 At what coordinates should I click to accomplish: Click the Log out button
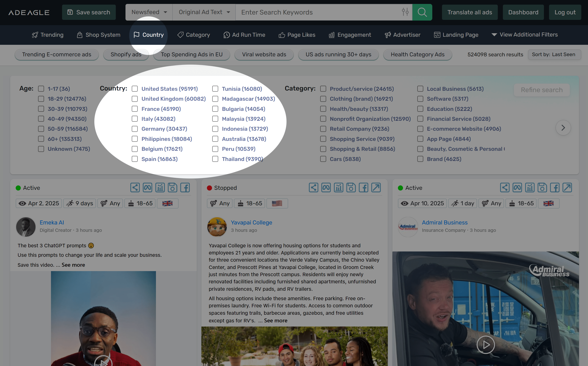pyautogui.click(x=565, y=12)
